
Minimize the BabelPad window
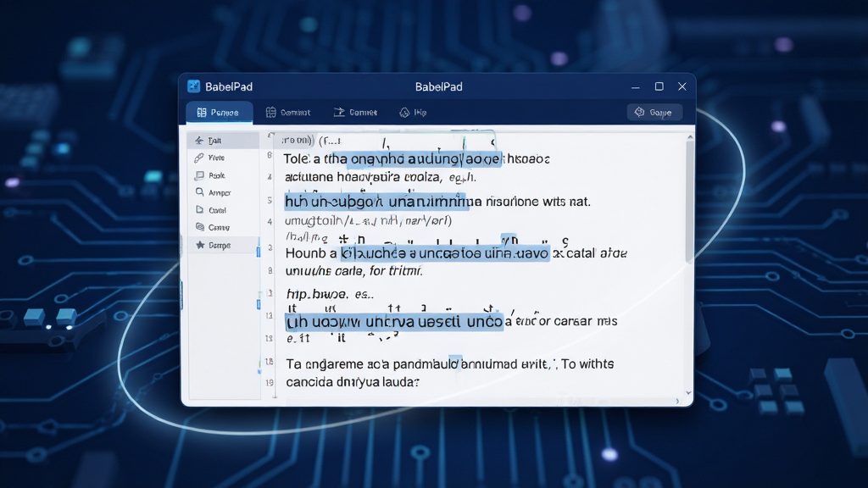tap(636, 87)
